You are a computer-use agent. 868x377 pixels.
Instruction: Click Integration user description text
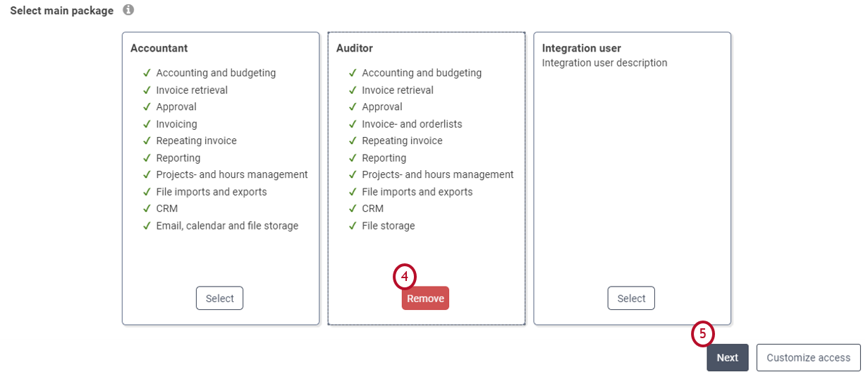pyautogui.click(x=604, y=63)
